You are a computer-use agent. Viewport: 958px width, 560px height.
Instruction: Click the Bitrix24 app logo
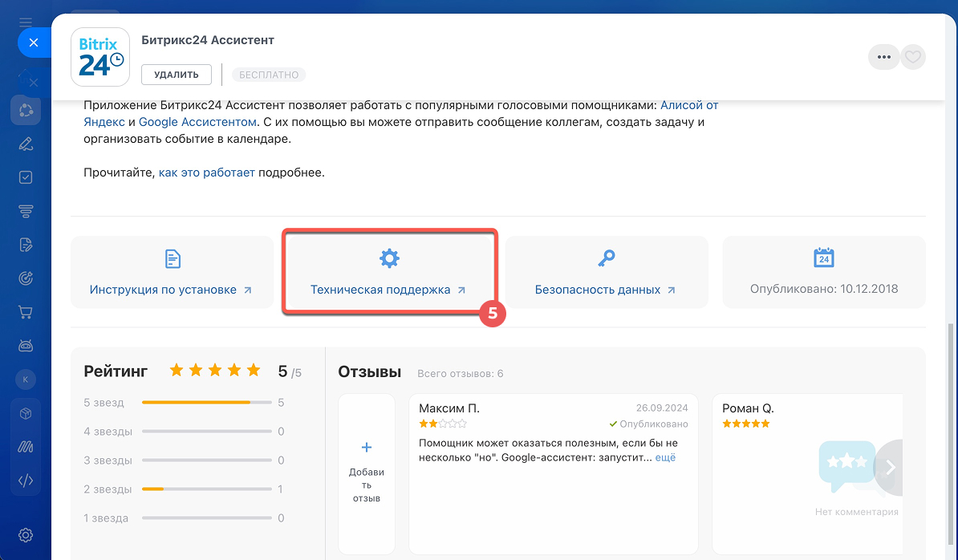tap(101, 57)
